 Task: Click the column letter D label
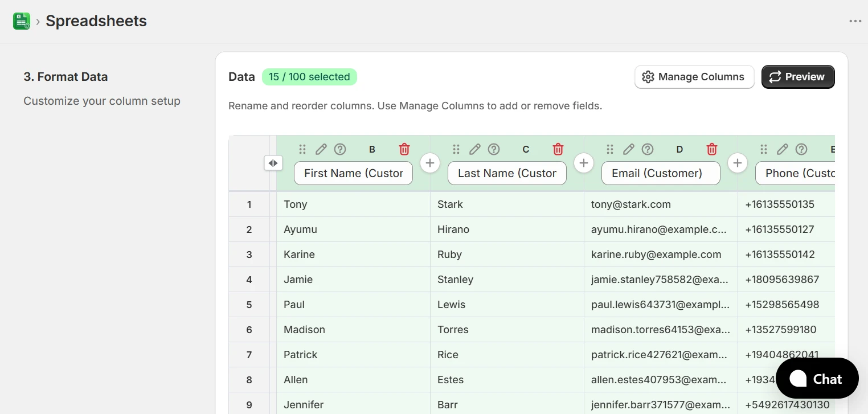point(679,149)
